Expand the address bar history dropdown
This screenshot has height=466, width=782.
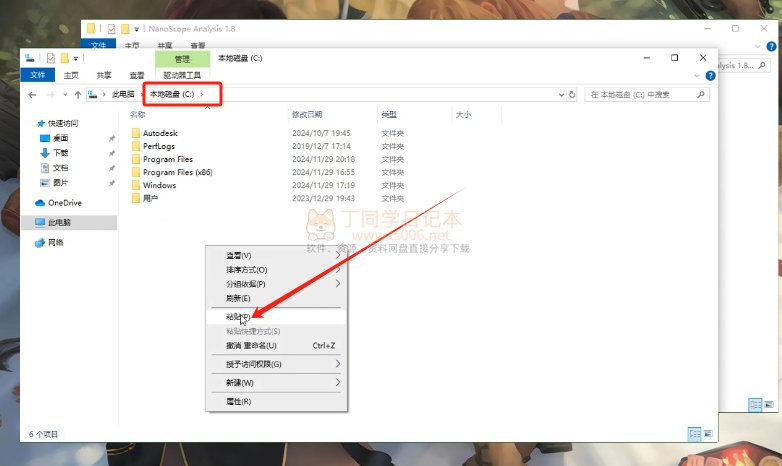[x=561, y=94]
